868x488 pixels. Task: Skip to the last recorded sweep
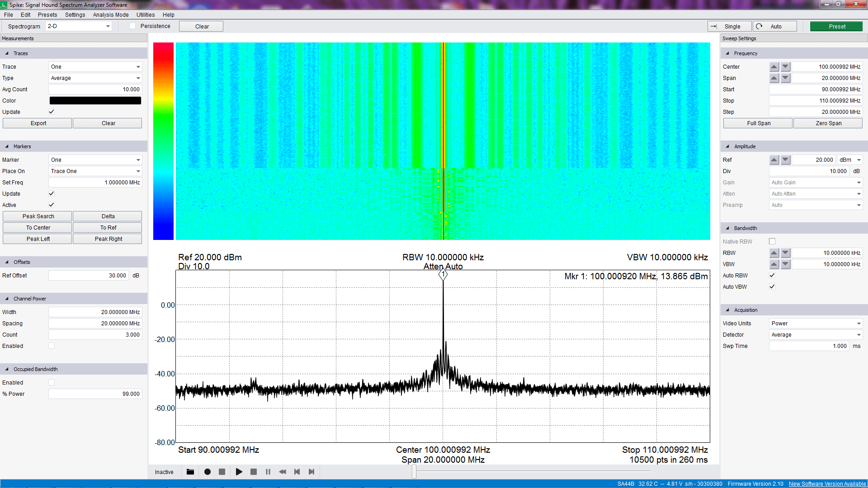(311, 472)
